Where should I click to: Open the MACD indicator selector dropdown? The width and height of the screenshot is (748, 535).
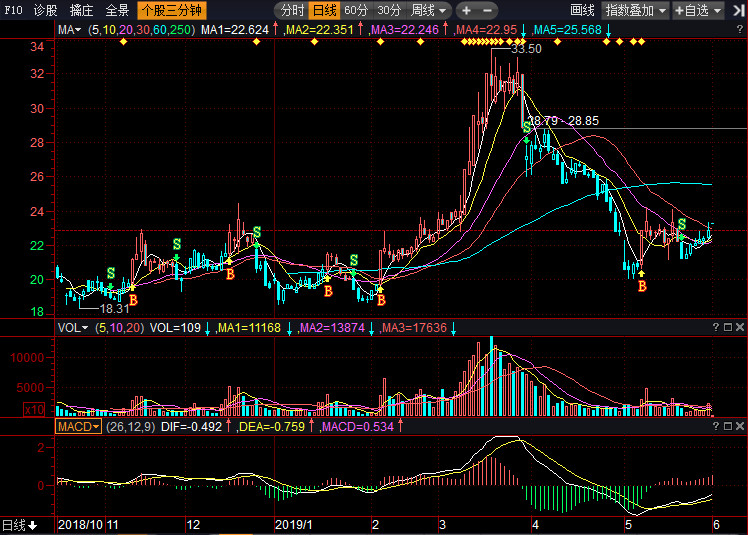pos(78,426)
